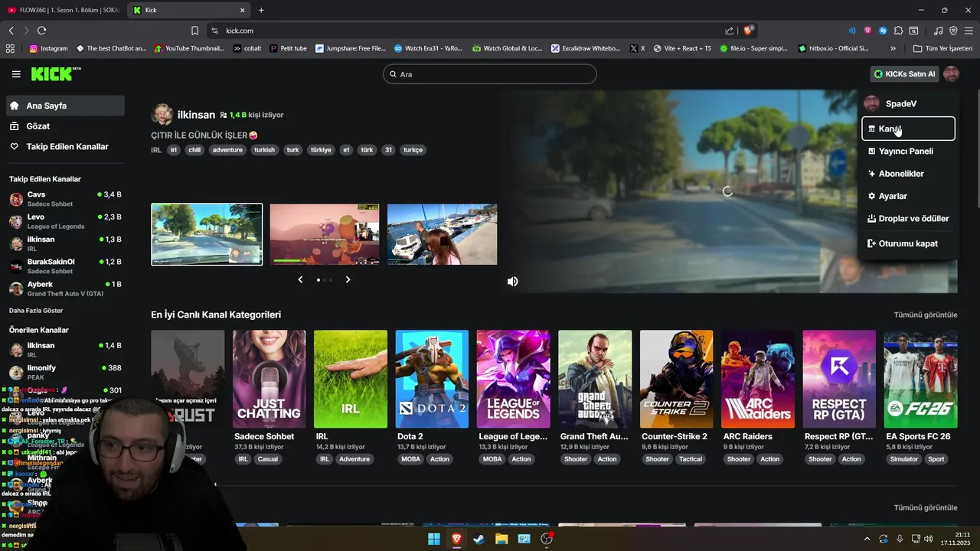Screen dimensions: 980x551
Task: Go to next featured stream arrow
Action: 348,280
